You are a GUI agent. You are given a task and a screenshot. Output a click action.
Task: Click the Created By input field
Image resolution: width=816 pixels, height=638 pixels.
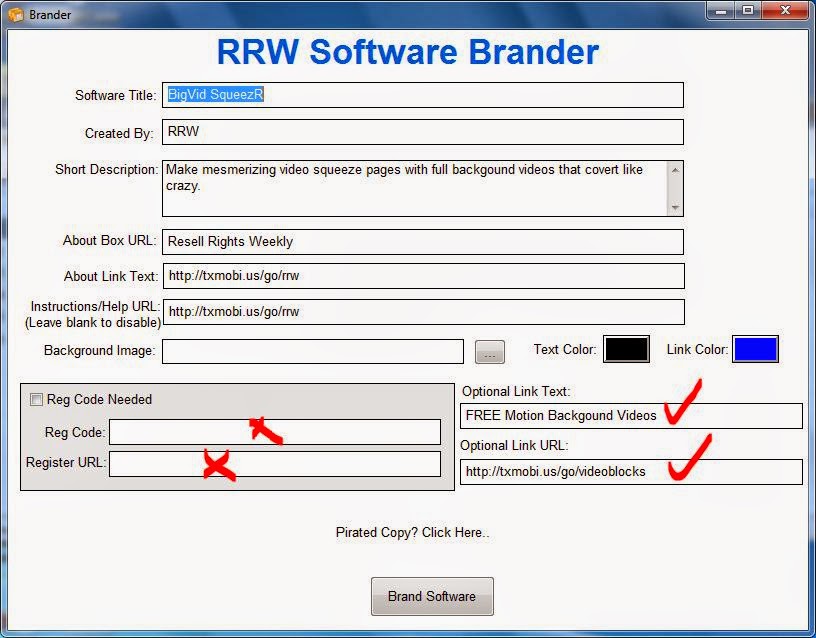point(423,132)
